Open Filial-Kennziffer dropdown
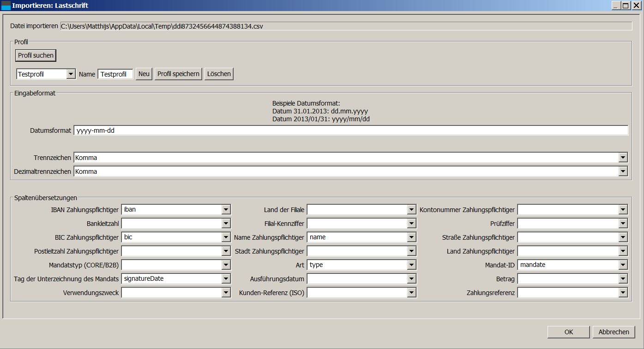644x349 pixels. coord(361,224)
